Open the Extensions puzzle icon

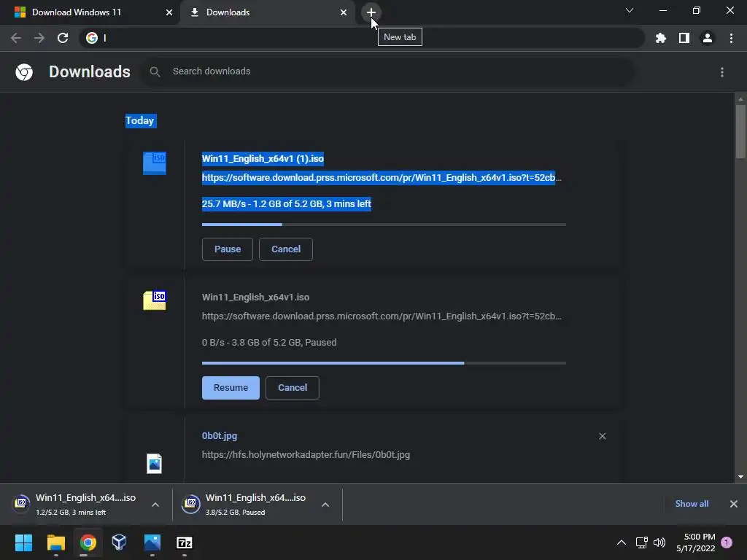pos(661,38)
